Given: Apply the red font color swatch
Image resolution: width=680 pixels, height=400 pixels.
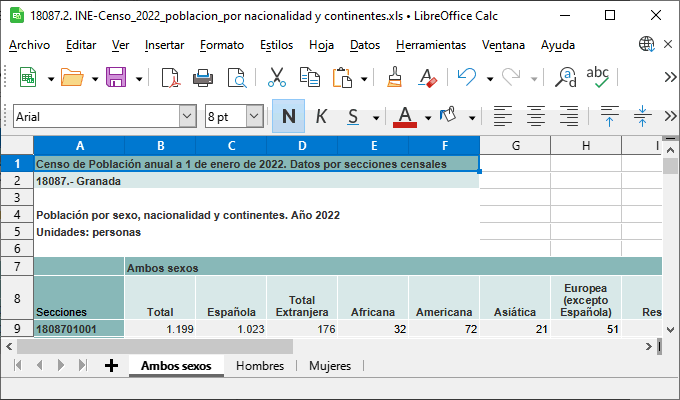Looking at the screenshot, I should pyautogui.click(x=405, y=116).
